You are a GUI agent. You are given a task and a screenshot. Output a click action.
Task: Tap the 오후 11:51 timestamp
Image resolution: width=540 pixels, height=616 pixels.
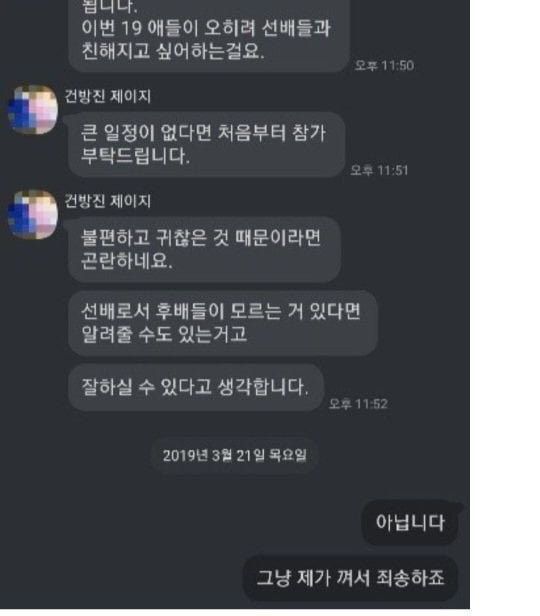(379, 170)
